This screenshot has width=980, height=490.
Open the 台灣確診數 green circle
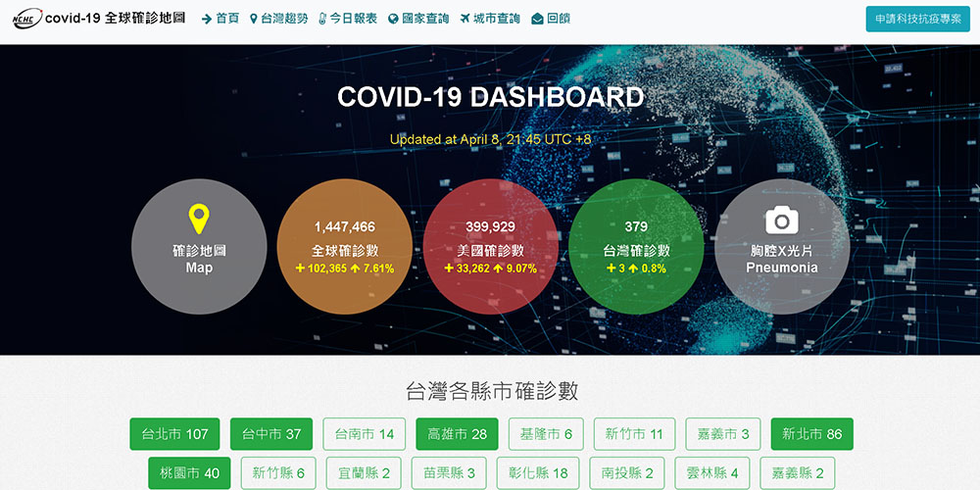[636, 246]
